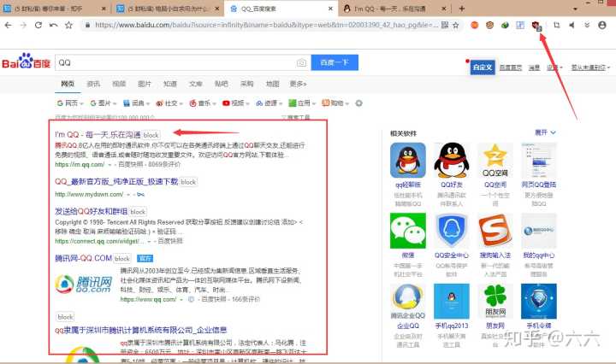Open the G 图片 dropdown
This screenshot has width=616, height=364.
point(103,103)
